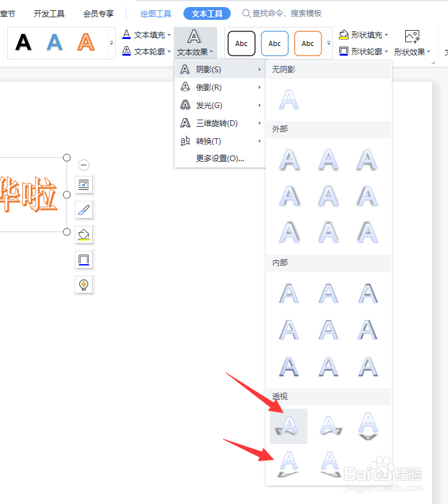Apply the black text style preset
448x504 pixels.
(24, 43)
